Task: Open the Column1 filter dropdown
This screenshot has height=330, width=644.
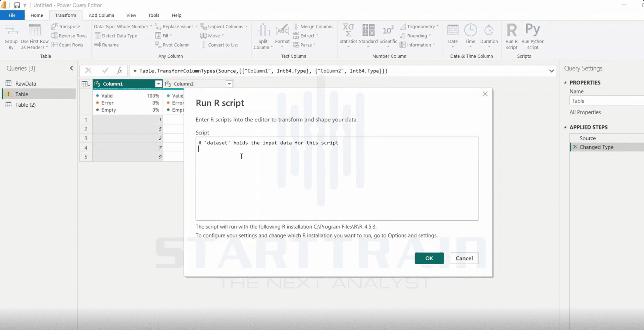Action: click(158, 84)
